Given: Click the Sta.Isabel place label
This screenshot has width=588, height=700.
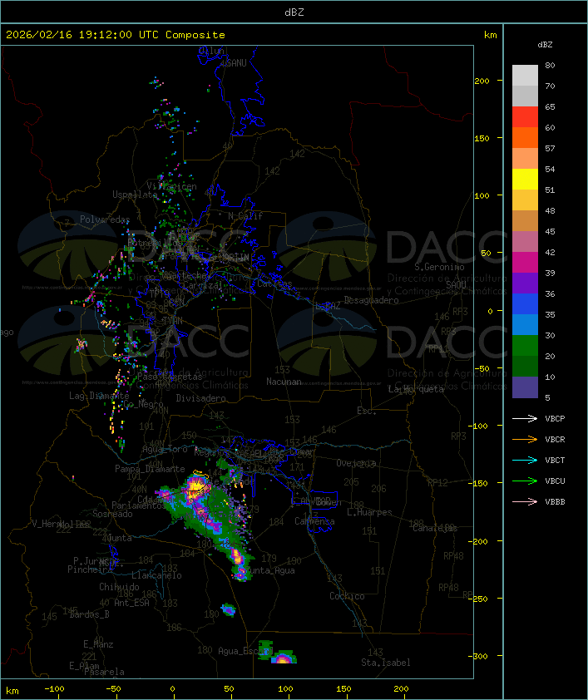Looking at the screenshot, I should [386, 663].
